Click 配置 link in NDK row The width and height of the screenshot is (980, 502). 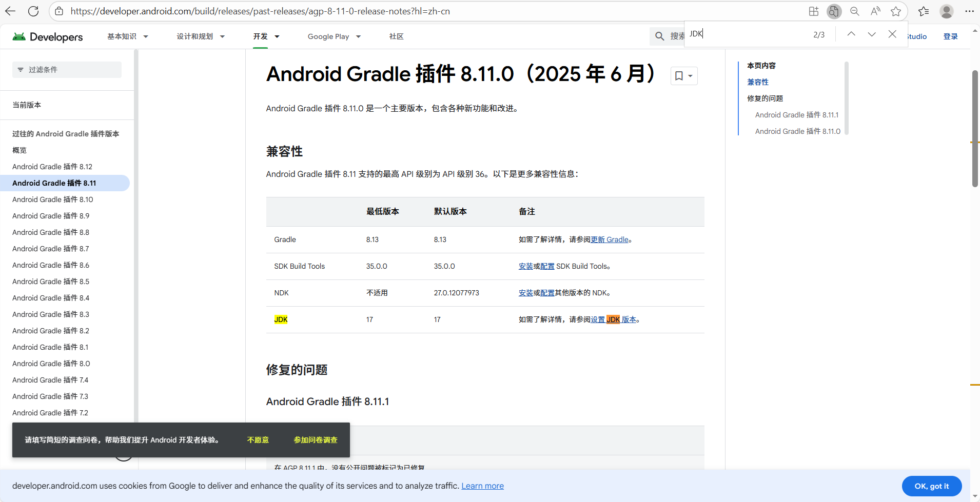pyautogui.click(x=547, y=293)
